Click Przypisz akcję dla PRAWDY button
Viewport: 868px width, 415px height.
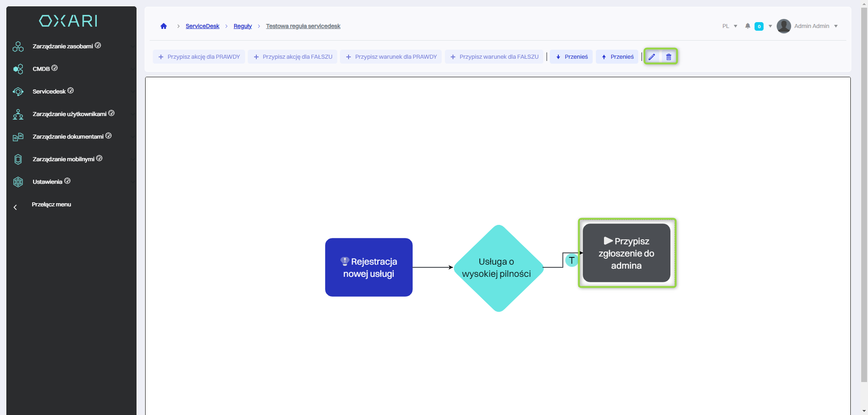(x=199, y=57)
